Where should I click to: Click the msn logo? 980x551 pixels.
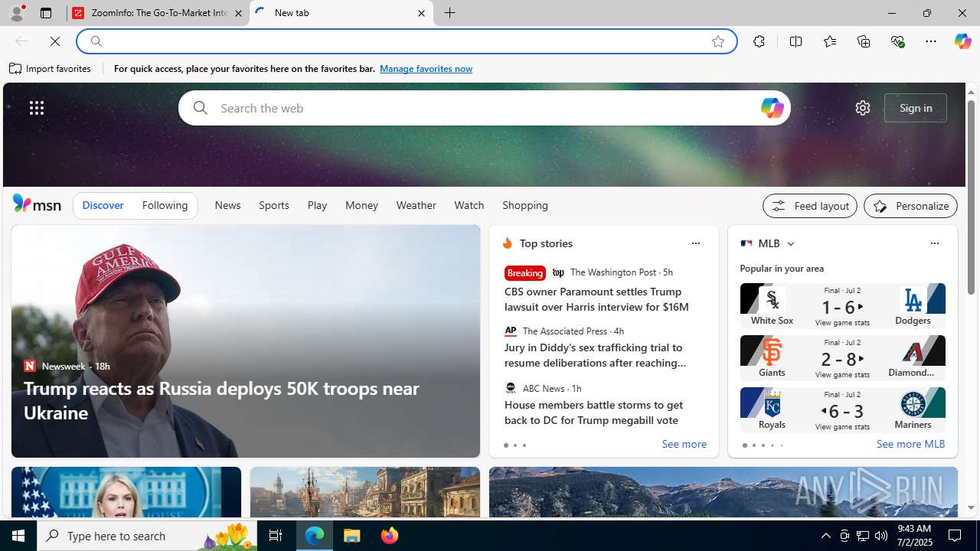(x=37, y=204)
